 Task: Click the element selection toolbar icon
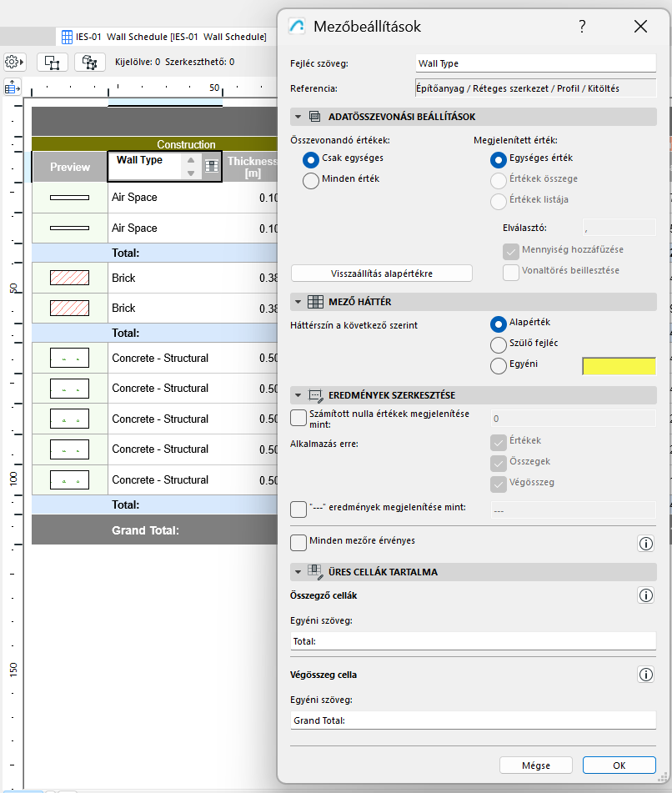(52, 61)
